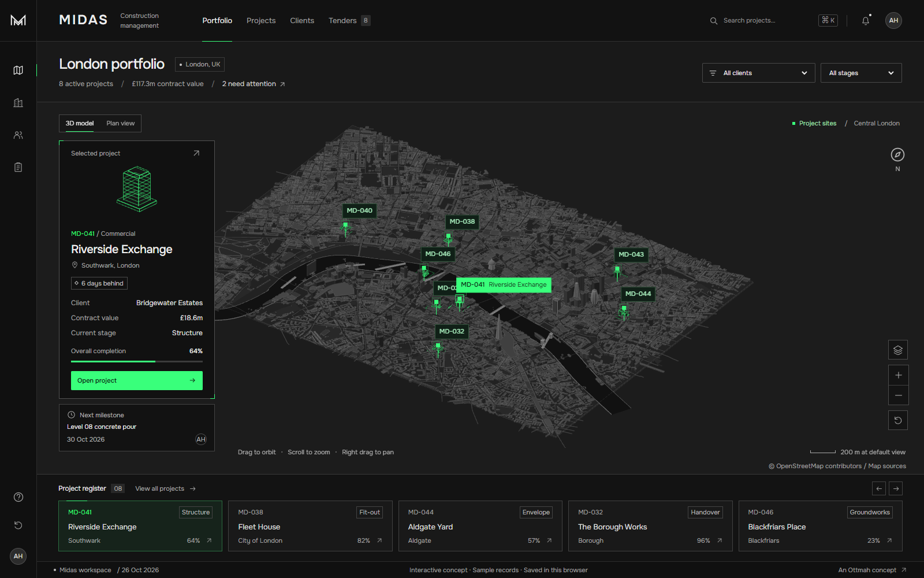
Task: Expand the selected project card arrow
Action: [x=196, y=153]
